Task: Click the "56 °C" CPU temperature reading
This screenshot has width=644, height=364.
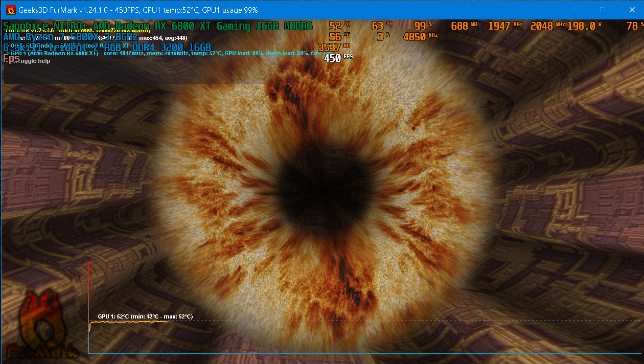Action: point(340,36)
